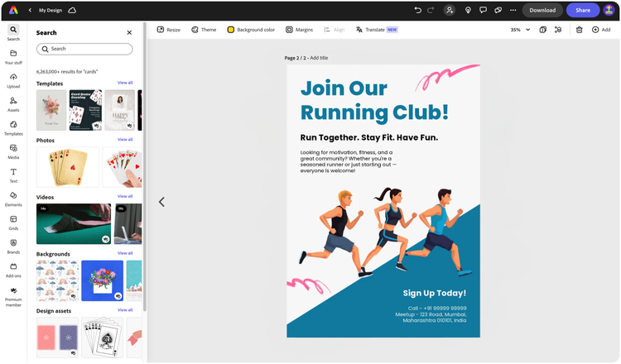Click the Translate tool
This screenshot has height=364, width=621.
tap(376, 30)
